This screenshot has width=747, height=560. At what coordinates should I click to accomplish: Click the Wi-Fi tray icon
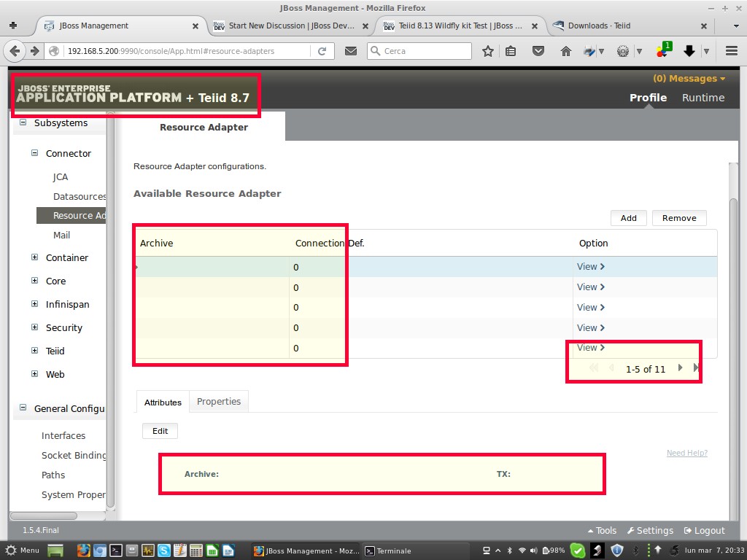click(522, 551)
